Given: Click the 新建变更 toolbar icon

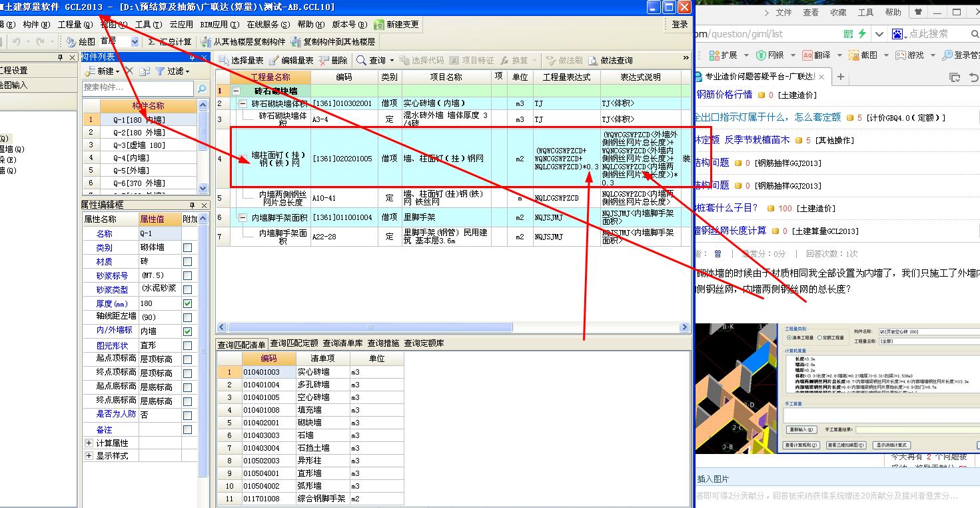Looking at the screenshot, I should tap(379, 25).
